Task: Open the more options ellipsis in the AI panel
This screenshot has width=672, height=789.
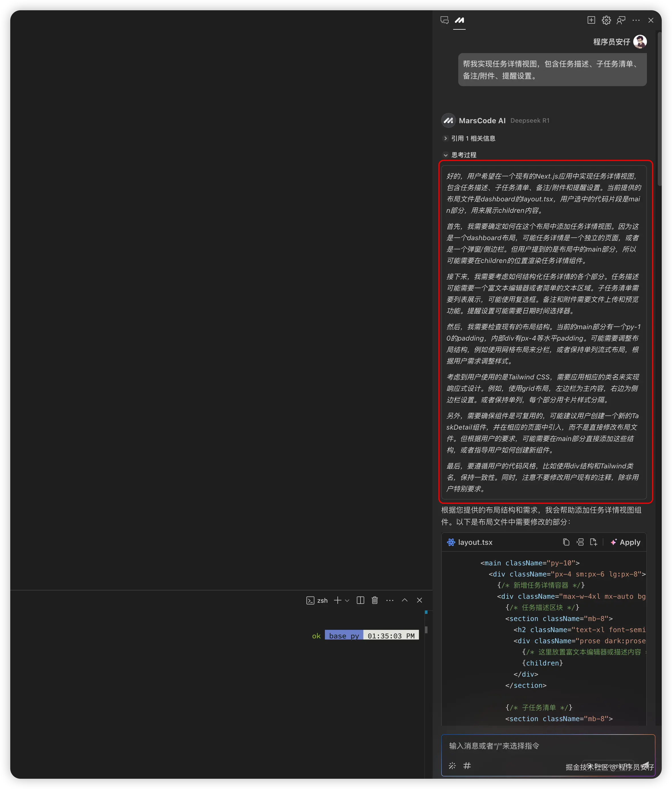Action: (x=636, y=20)
